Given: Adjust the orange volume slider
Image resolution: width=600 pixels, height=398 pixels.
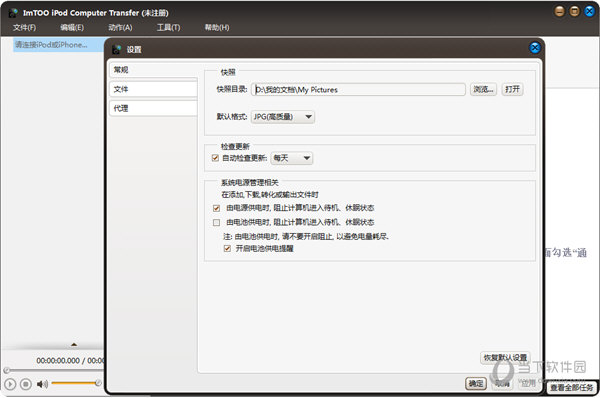Looking at the screenshot, I should pos(76,383).
